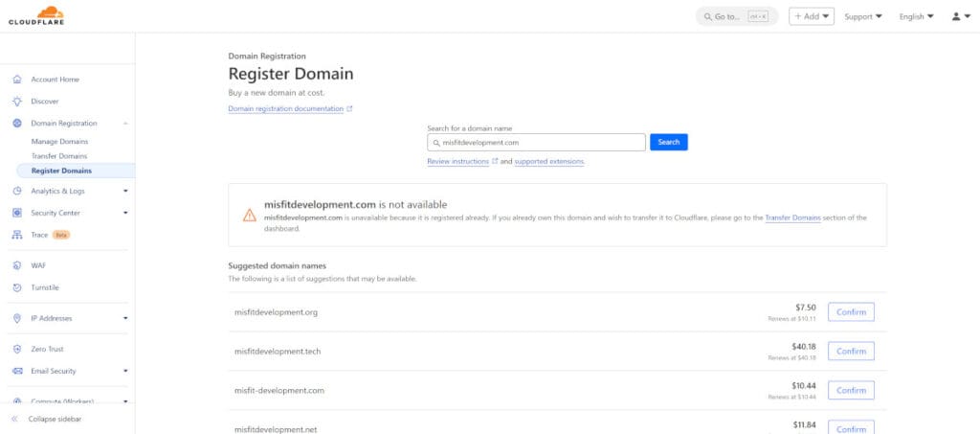Click the Security Center icon
Screen dimensions: 980x434
click(x=17, y=213)
